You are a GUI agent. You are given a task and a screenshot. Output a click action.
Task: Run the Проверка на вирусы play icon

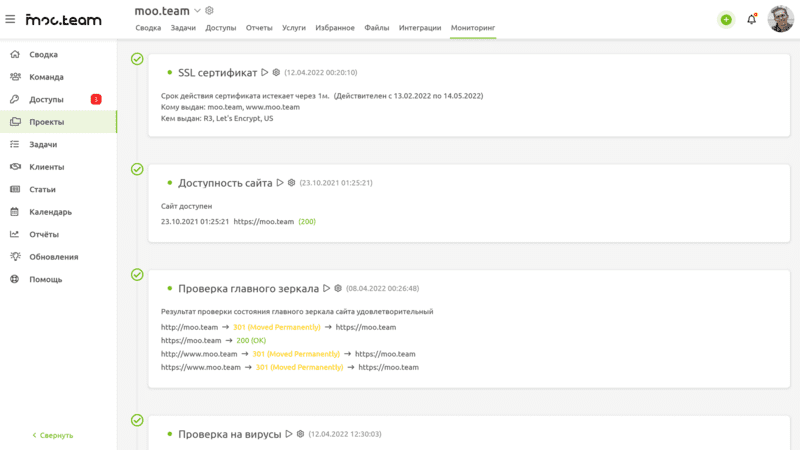point(289,434)
